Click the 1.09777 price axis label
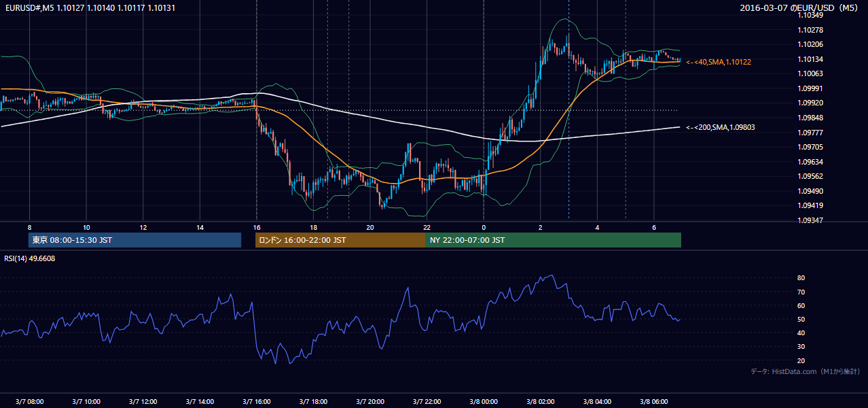 click(x=810, y=133)
